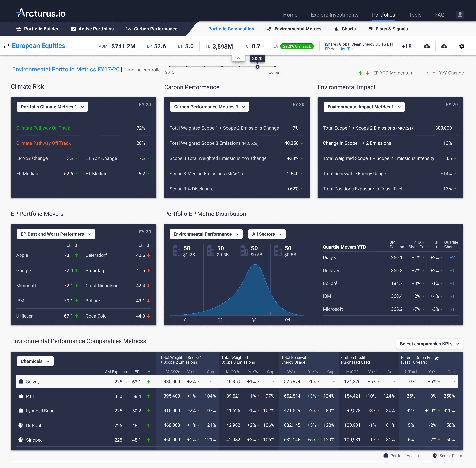Go to Explore Investments menu
The height and width of the screenshot is (468, 476).
(x=334, y=15)
